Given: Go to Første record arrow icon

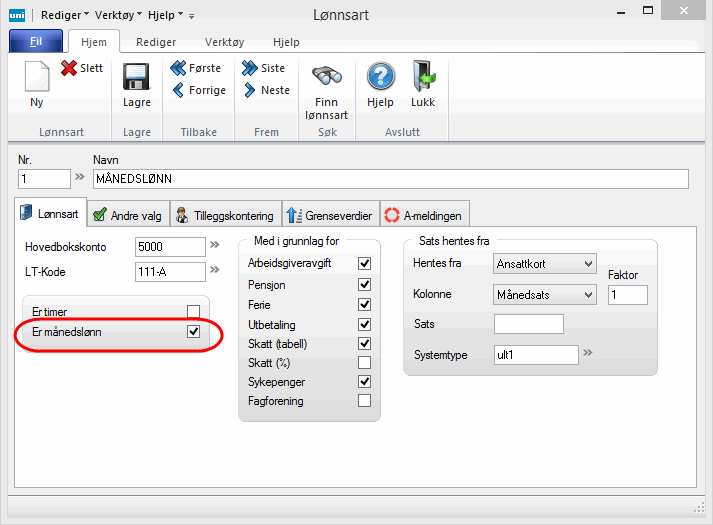Looking at the screenshot, I should click(x=179, y=68).
